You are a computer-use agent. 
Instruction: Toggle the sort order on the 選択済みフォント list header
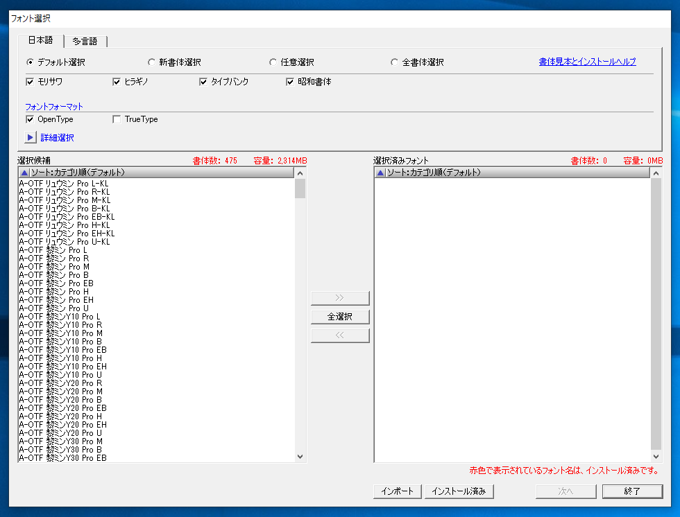pyautogui.click(x=512, y=172)
